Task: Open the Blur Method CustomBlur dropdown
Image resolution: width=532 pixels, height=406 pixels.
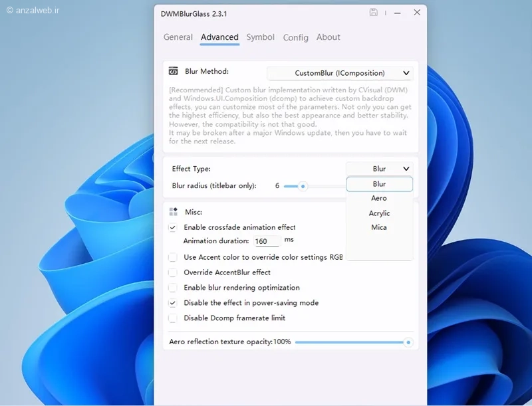Action: click(340, 73)
